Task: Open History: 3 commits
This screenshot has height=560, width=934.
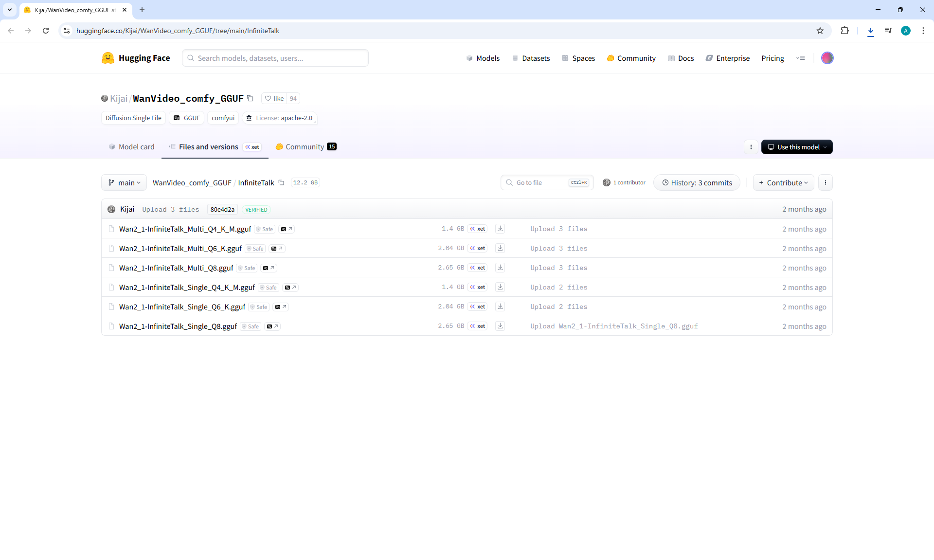Action: point(697,183)
